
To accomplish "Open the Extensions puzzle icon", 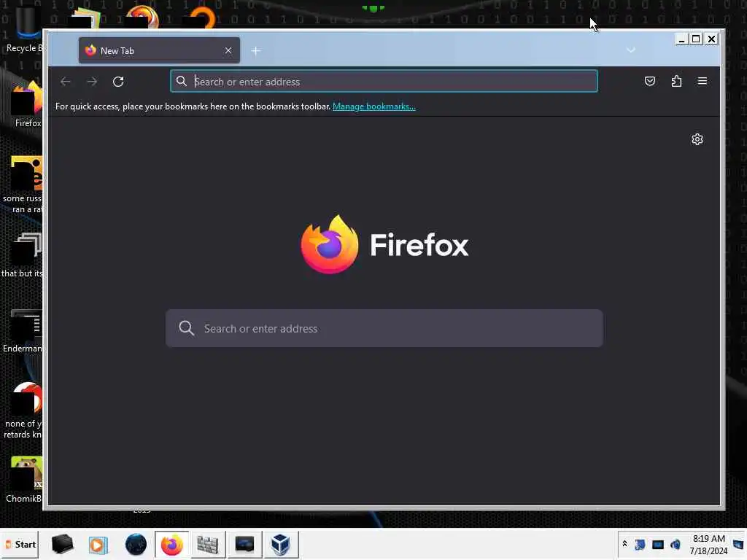I will tap(676, 81).
